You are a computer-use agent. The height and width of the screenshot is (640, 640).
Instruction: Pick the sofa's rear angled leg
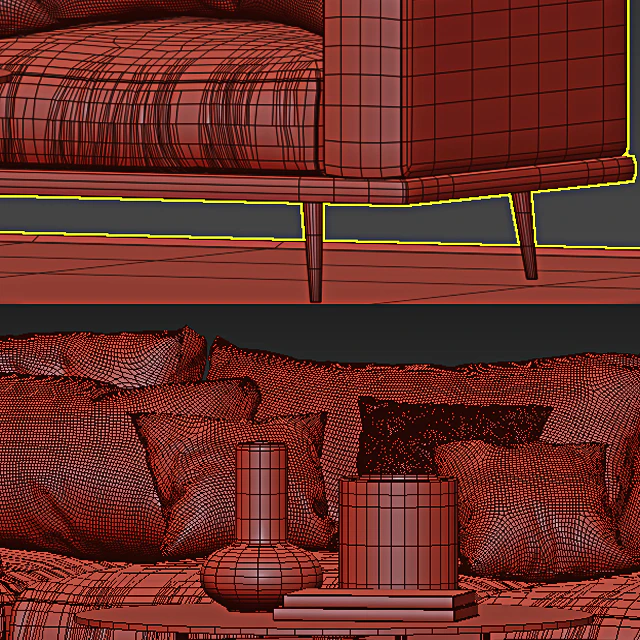pyautogui.click(x=526, y=236)
